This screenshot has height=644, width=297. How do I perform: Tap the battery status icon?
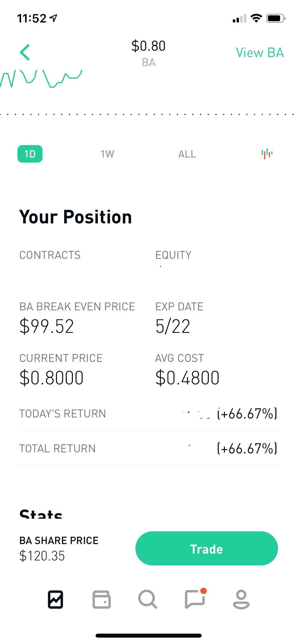pyautogui.click(x=276, y=18)
